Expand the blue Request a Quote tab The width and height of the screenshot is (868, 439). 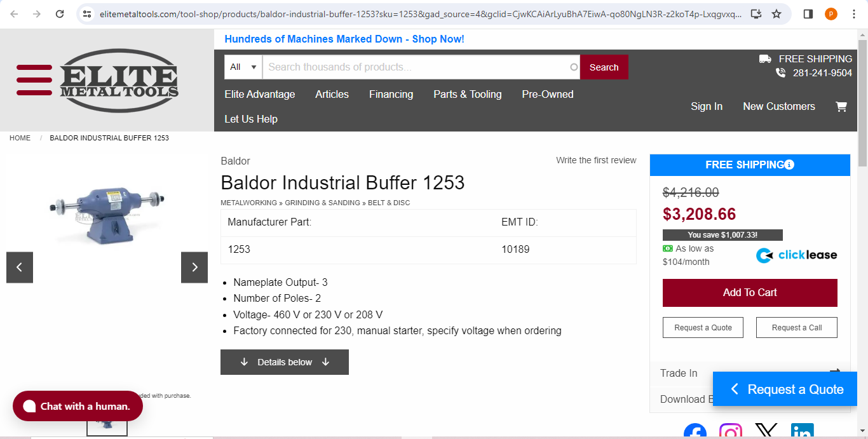point(785,389)
